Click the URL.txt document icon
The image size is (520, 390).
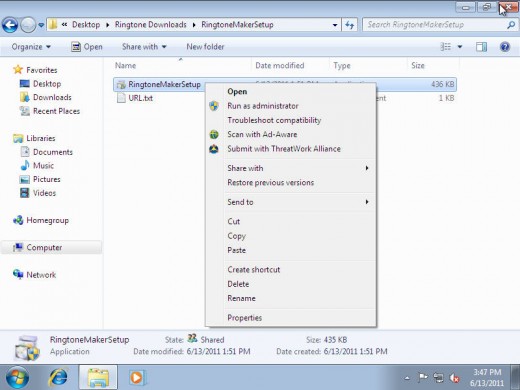pyautogui.click(x=121, y=98)
